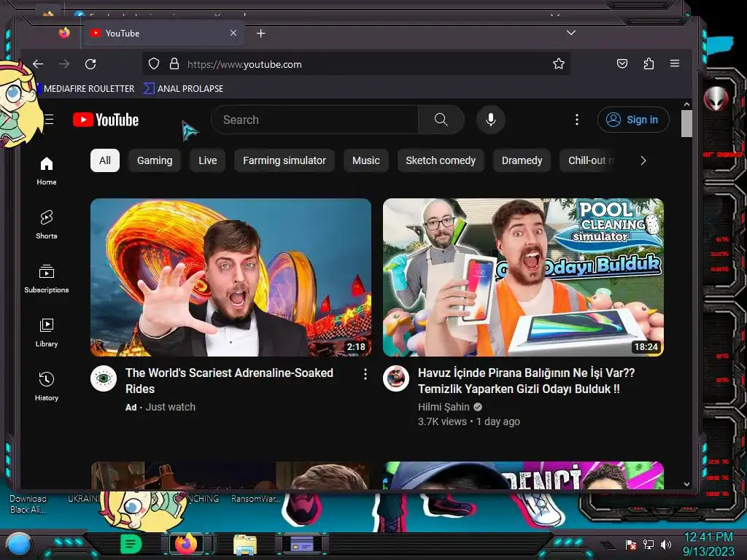Open Library in the sidebar
Viewport: 747px width, 560px height.
click(x=46, y=332)
